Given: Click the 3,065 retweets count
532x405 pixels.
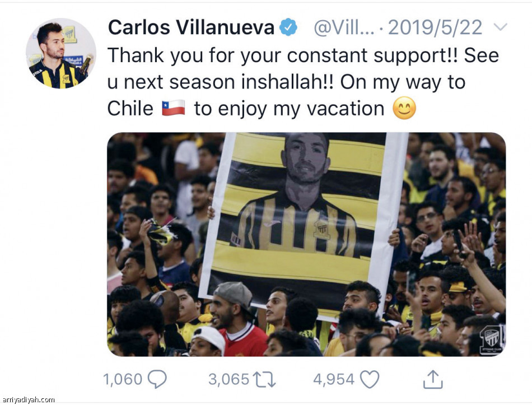Looking at the screenshot, I should tap(228, 380).
